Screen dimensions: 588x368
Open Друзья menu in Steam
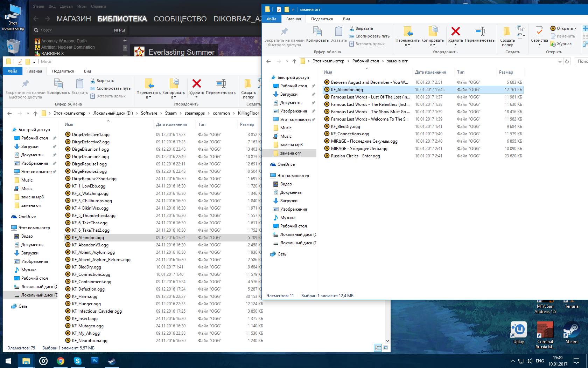pyautogui.click(x=66, y=6)
